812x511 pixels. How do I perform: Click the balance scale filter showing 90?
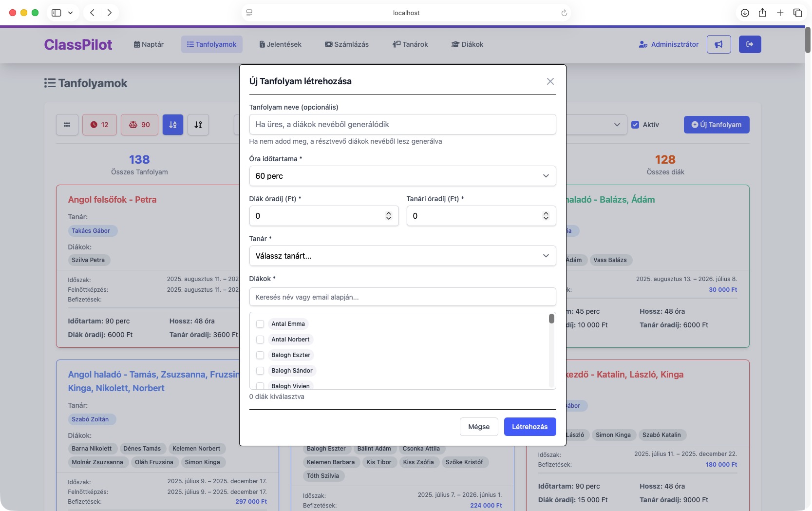[x=139, y=125]
